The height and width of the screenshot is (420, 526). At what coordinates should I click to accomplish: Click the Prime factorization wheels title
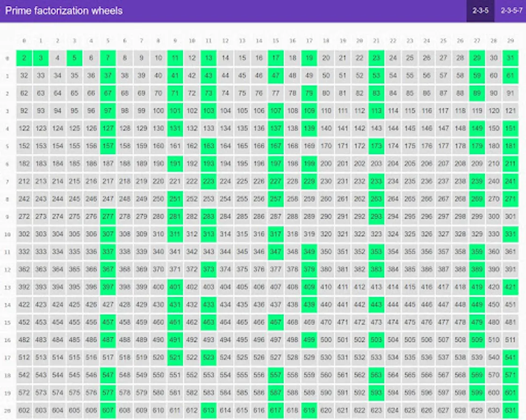pos(63,11)
